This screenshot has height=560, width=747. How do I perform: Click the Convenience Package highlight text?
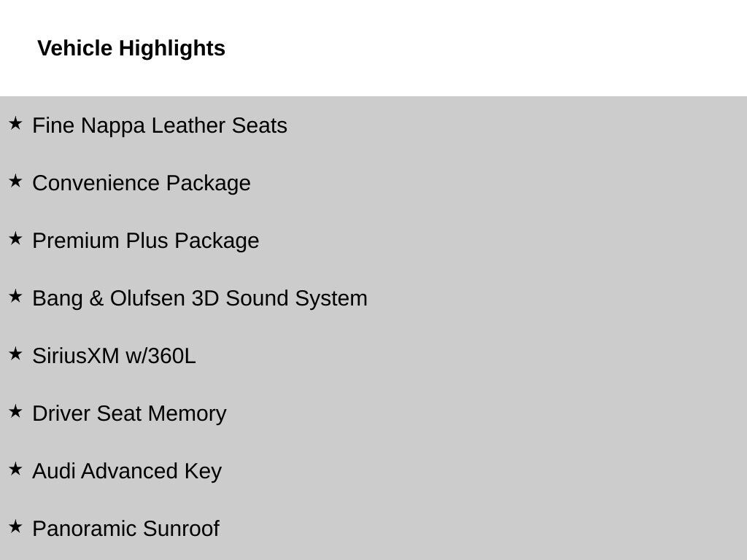click(142, 183)
